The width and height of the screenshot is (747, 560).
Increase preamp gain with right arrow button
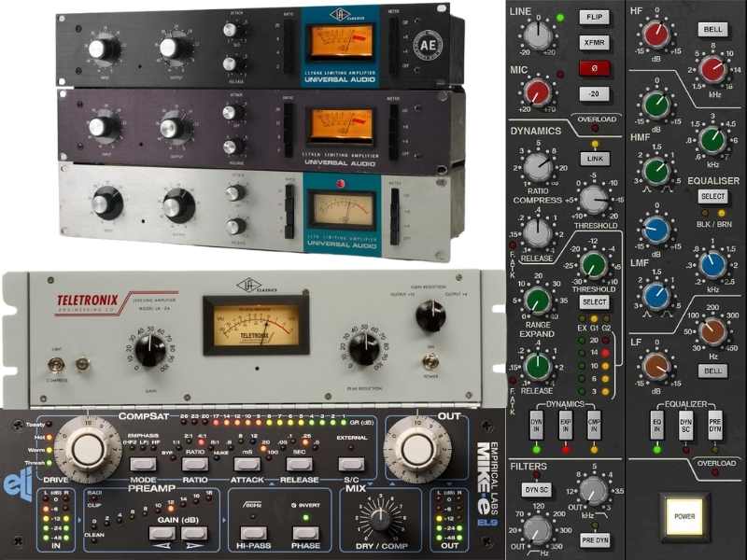[194, 533]
